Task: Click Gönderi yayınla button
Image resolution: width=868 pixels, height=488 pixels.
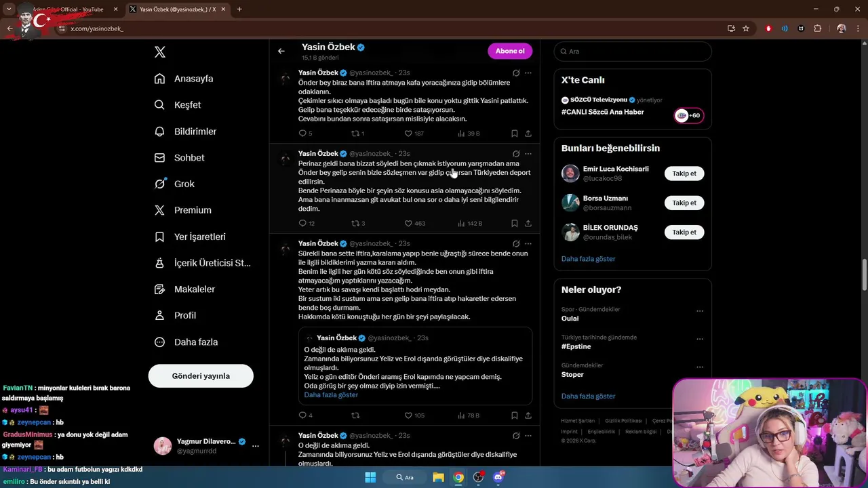Action: pos(201,375)
